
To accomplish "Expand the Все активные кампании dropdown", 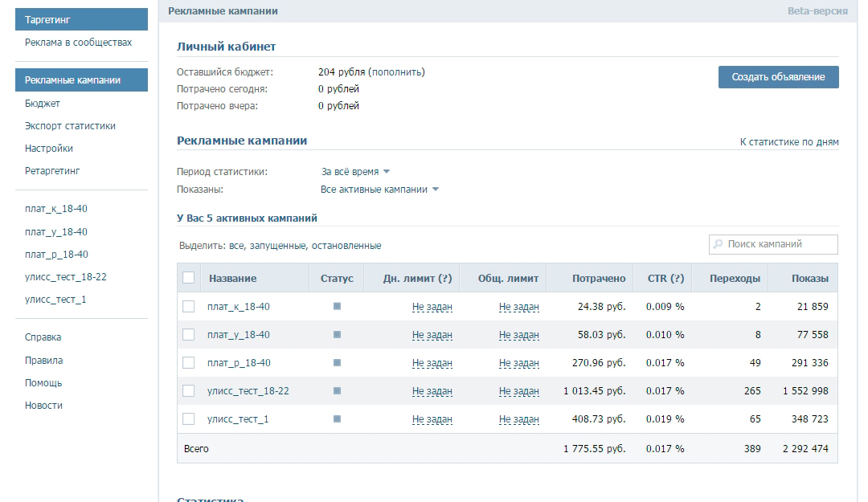I will click(379, 190).
